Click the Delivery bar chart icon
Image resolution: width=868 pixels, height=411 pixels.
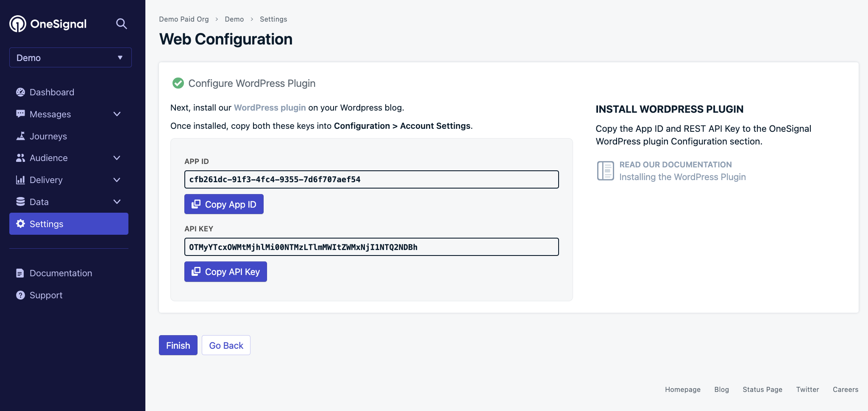[x=20, y=180]
